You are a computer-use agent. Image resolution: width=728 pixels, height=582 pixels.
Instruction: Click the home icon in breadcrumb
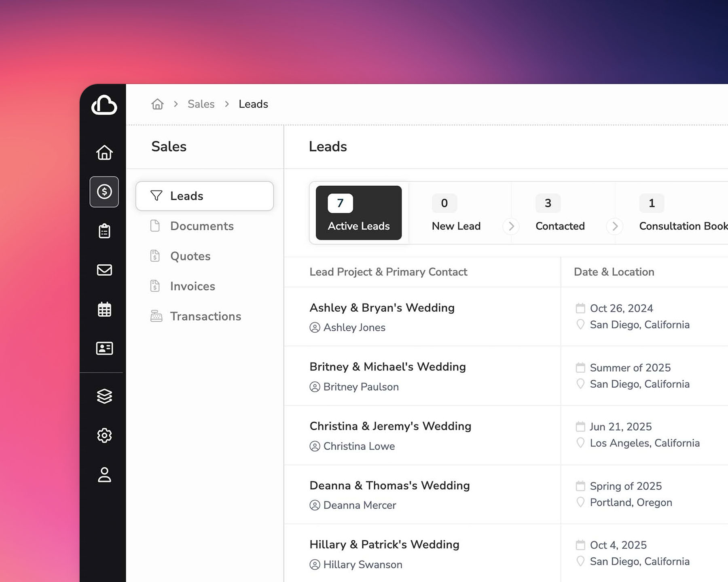[157, 104]
